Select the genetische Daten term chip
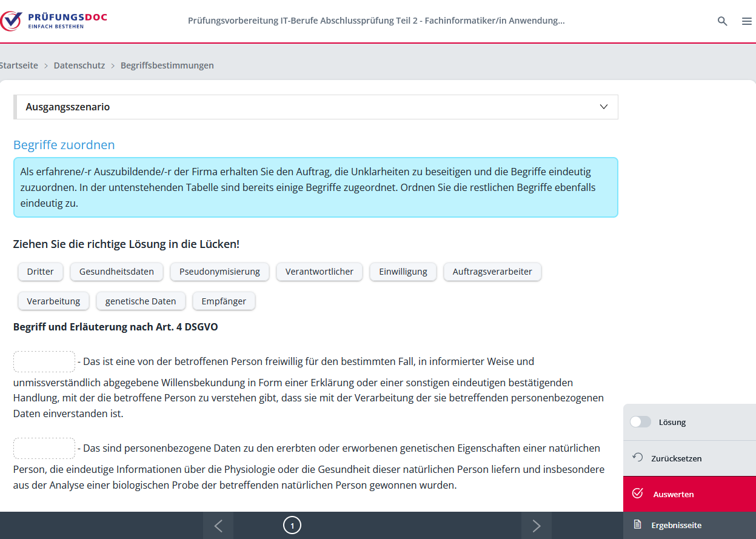 tap(141, 301)
